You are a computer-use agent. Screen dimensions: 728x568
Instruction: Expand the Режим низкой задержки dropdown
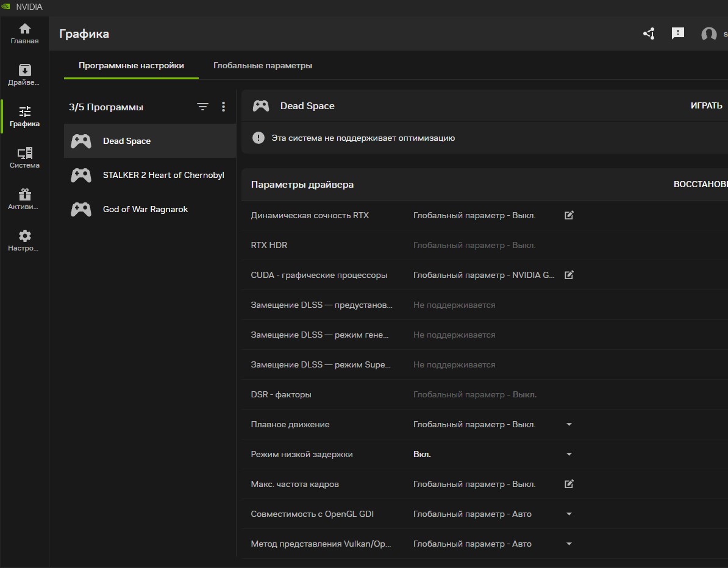[x=568, y=454]
